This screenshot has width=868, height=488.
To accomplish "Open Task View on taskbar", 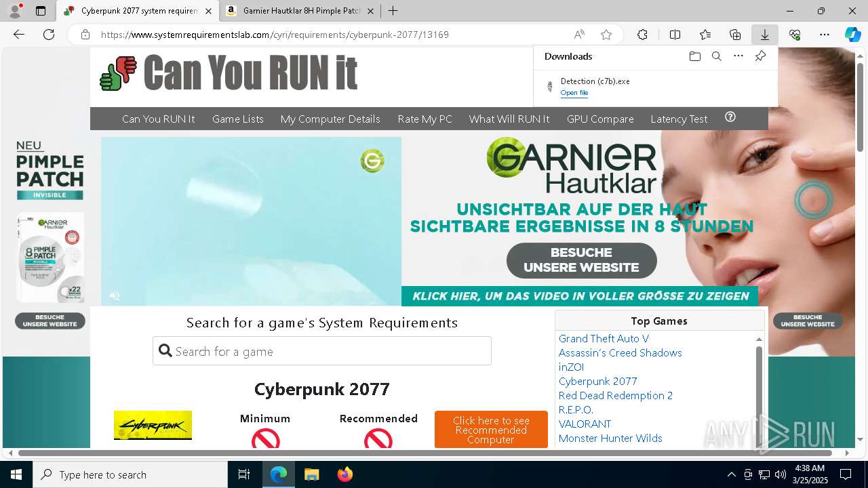I will click(x=244, y=474).
